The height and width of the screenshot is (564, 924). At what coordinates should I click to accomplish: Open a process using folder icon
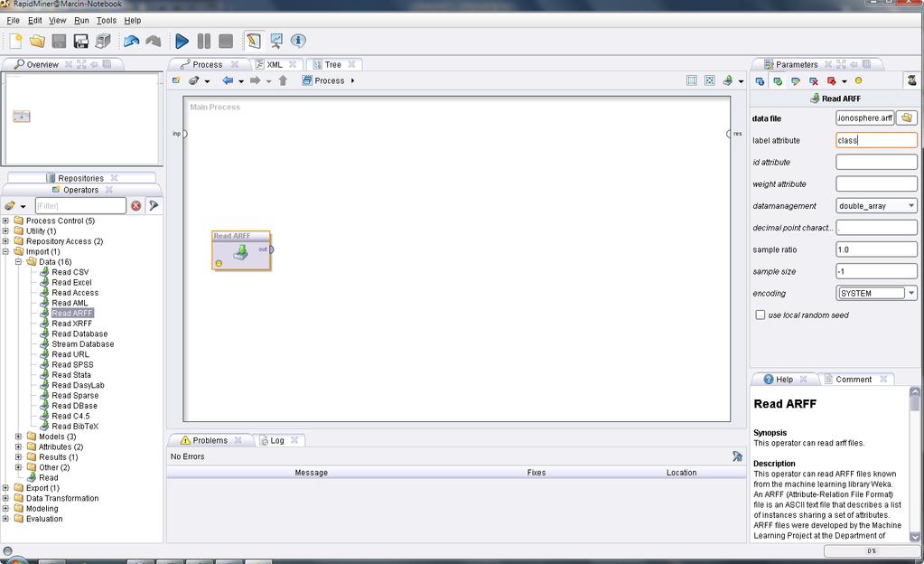click(37, 41)
